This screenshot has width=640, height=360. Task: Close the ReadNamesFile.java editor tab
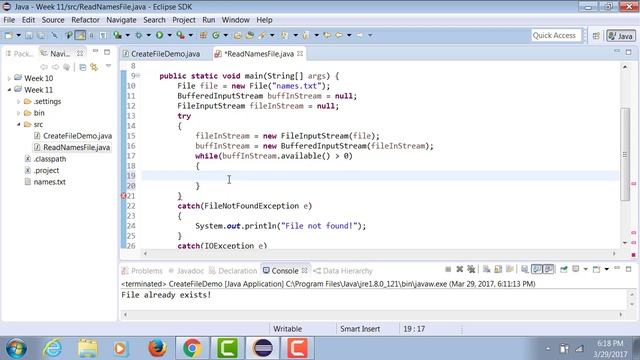300,53
